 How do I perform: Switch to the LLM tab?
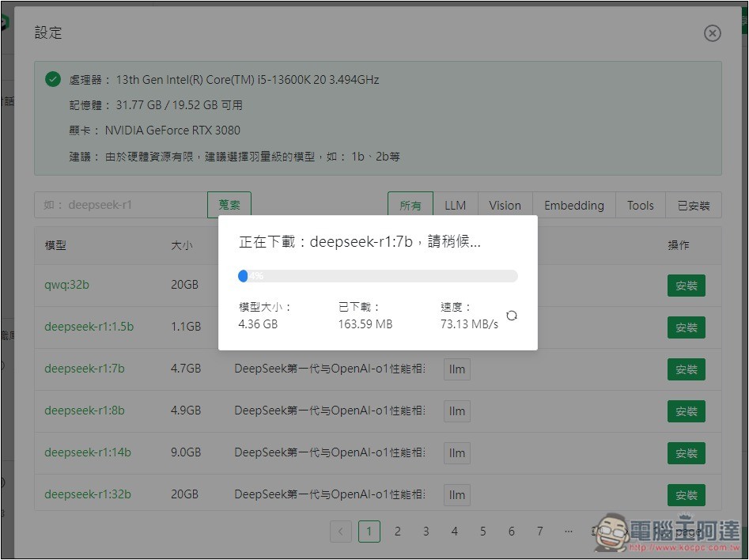coord(456,206)
